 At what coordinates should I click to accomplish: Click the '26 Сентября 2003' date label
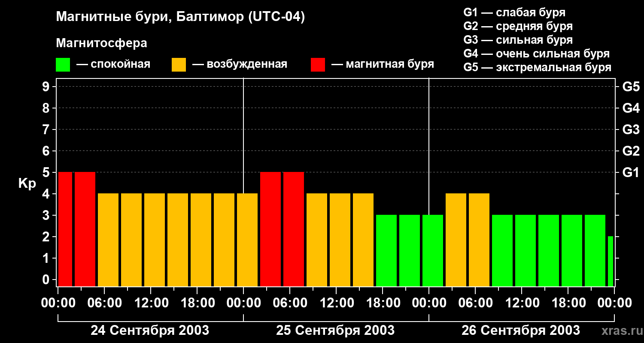521,330
